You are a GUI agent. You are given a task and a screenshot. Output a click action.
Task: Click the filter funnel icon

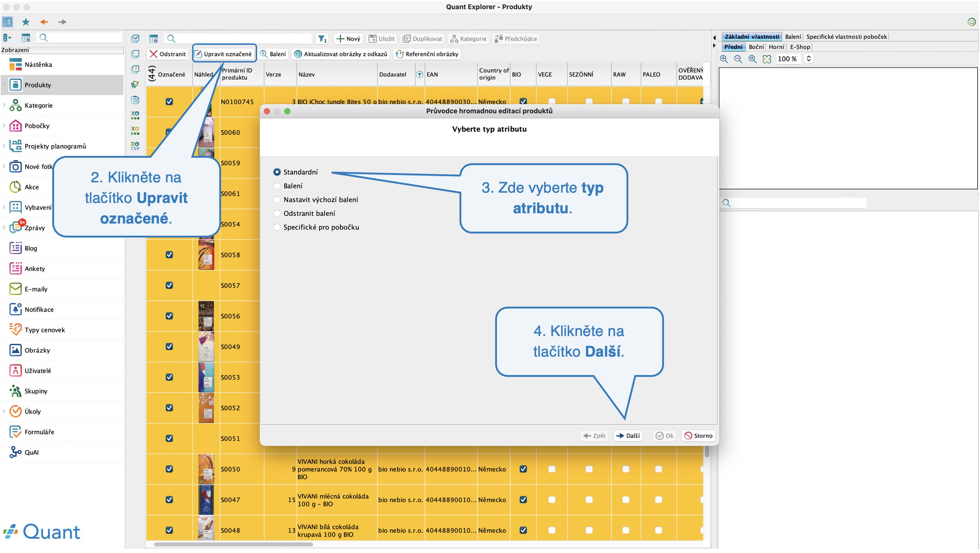322,38
